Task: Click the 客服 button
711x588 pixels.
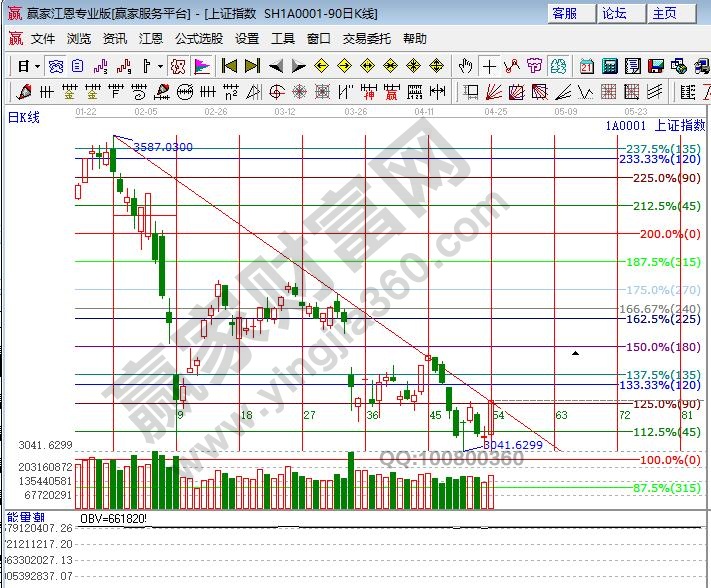Action: tap(565, 13)
